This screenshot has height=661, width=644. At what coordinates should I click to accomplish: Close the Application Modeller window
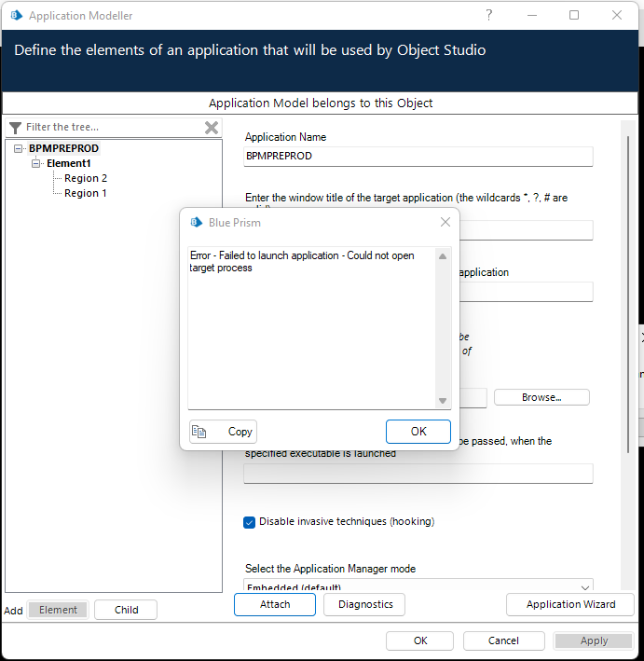(x=617, y=15)
